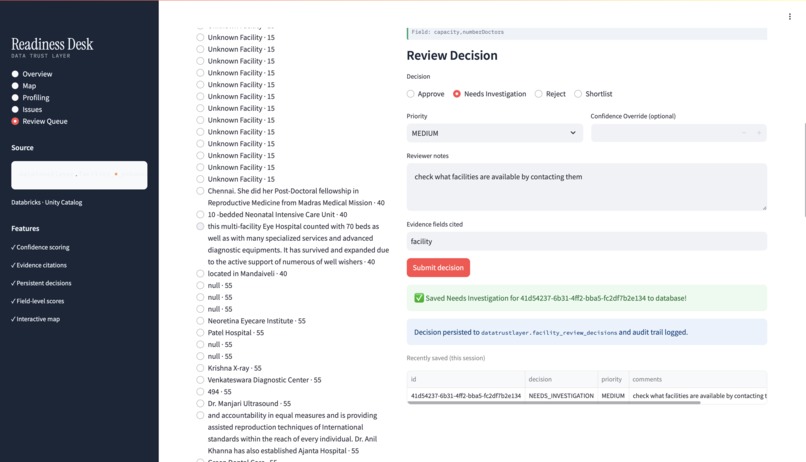The width and height of the screenshot is (806, 462).
Task: Increase the Confidence Override value
Action: pos(759,133)
